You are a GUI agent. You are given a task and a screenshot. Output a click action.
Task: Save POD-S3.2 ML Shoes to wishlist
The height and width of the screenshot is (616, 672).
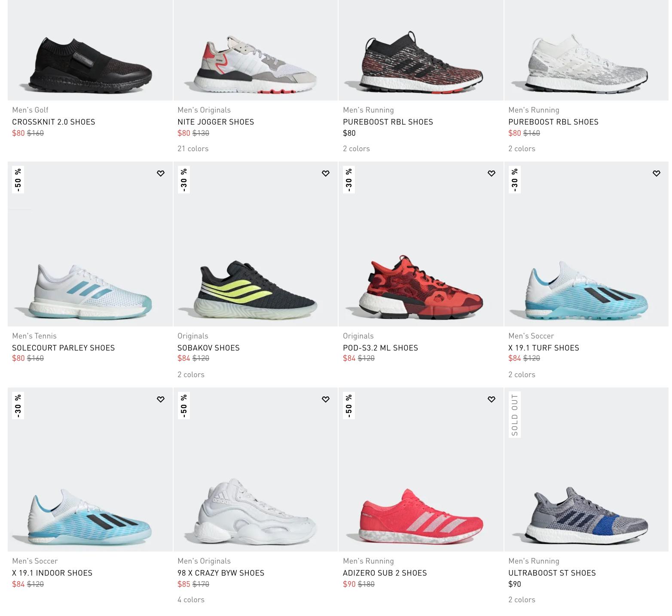[x=491, y=174]
